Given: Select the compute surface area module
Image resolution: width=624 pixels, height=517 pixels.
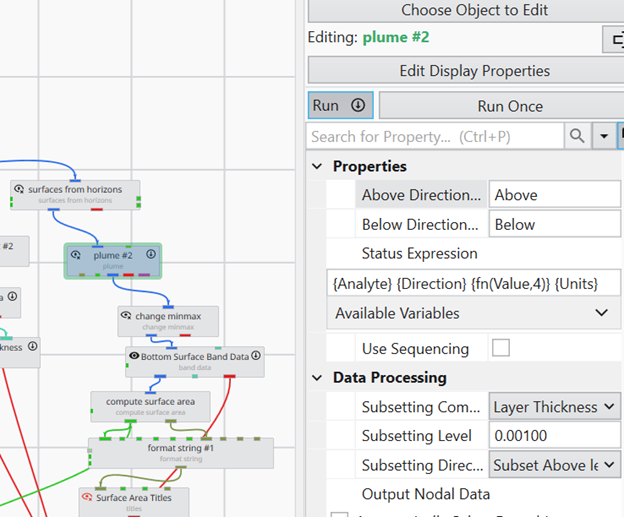Looking at the screenshot, I should coord(150,406).
